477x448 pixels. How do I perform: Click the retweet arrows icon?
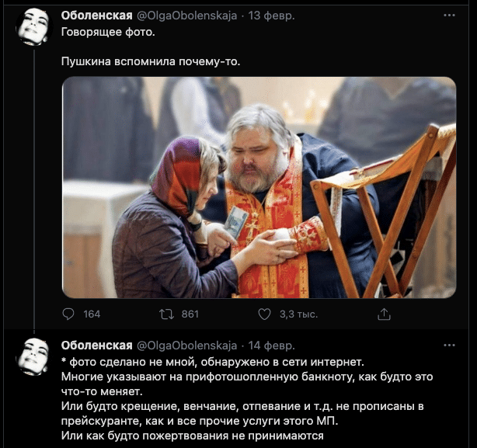click(x=167, y=314)
